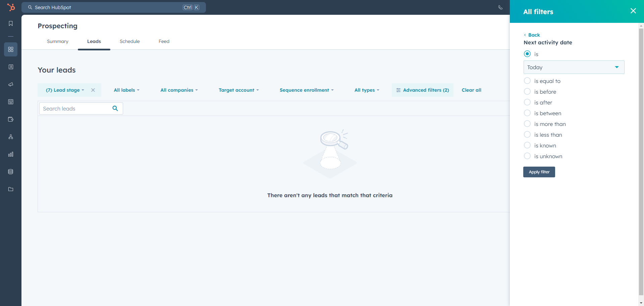644x306 pixels.
Task: Click the scrollbar up arrow in panel
Action: point(641,26)
